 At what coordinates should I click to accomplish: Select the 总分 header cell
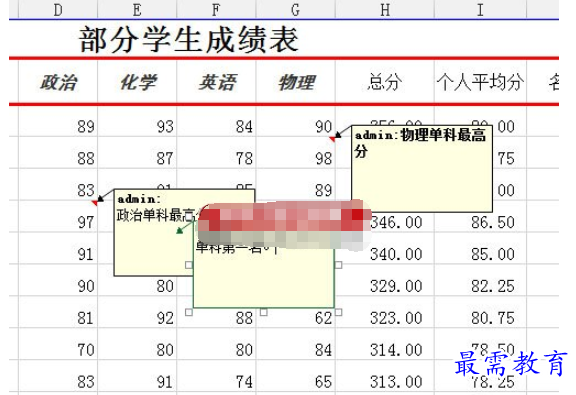[385, 82]
